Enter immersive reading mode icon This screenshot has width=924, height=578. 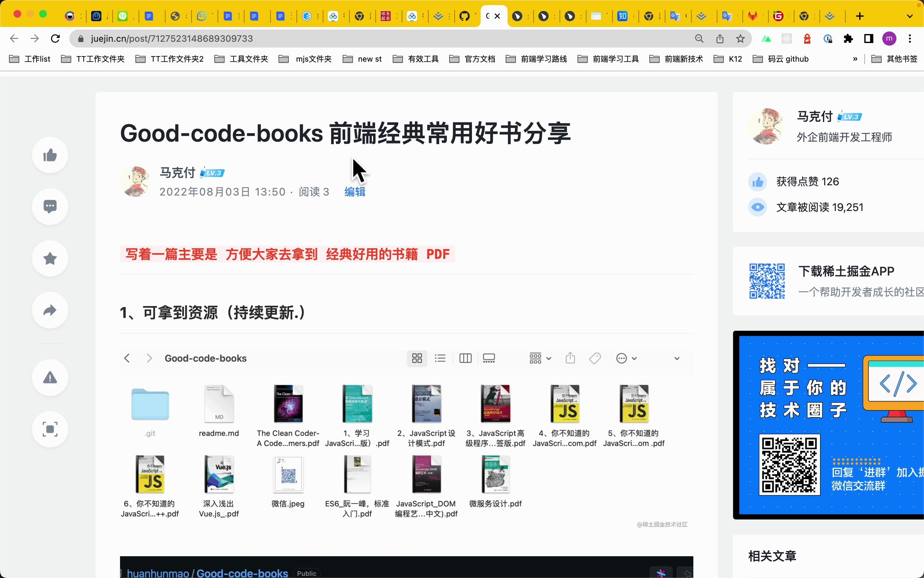50,429
